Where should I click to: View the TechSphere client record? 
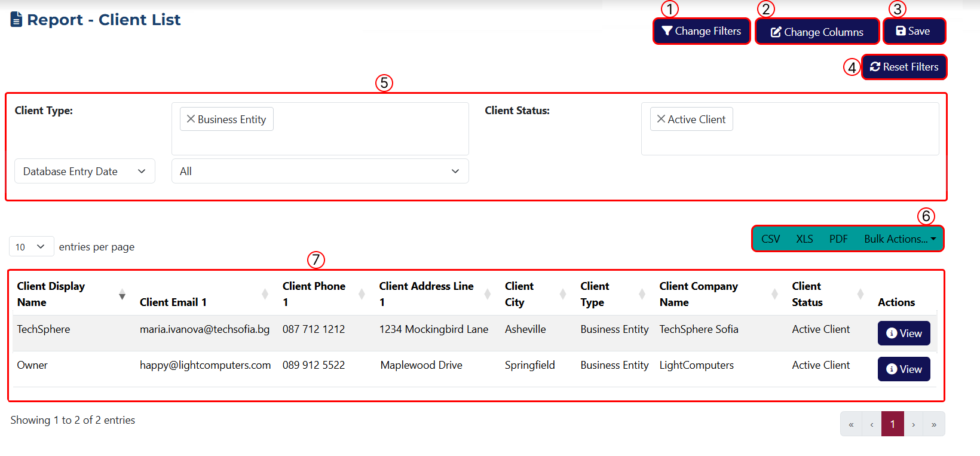click(904, 333)
